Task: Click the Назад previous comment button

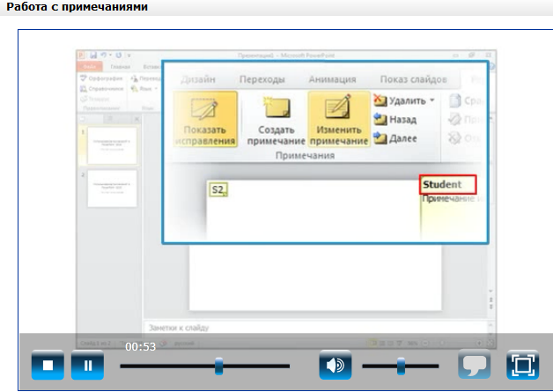Action: point(395,120)
